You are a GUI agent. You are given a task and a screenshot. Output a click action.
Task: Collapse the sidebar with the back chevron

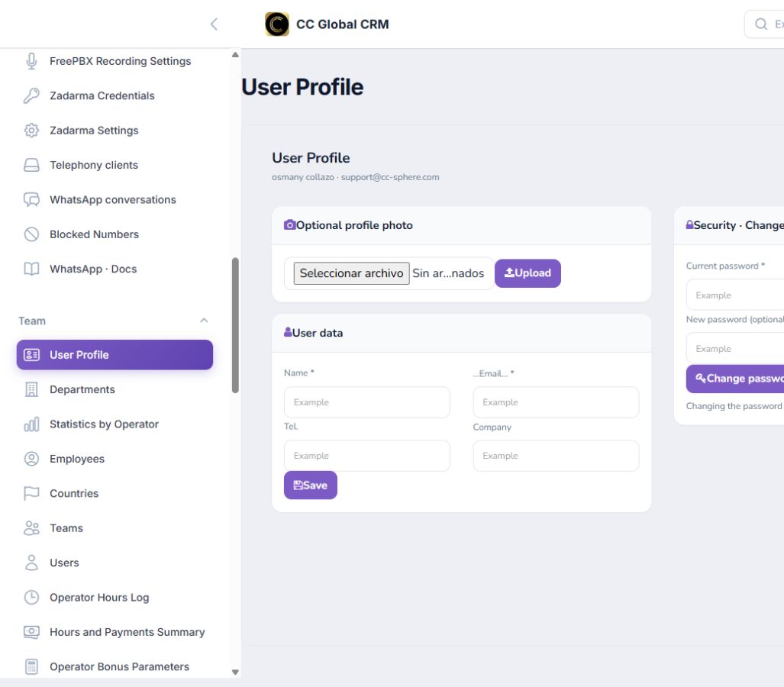[x=214, y=24]
